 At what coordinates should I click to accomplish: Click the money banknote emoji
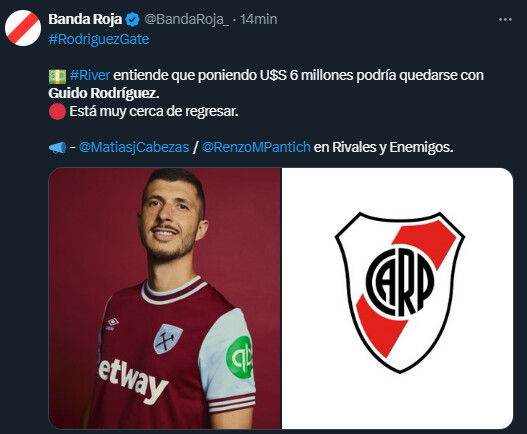coord(57,76)
